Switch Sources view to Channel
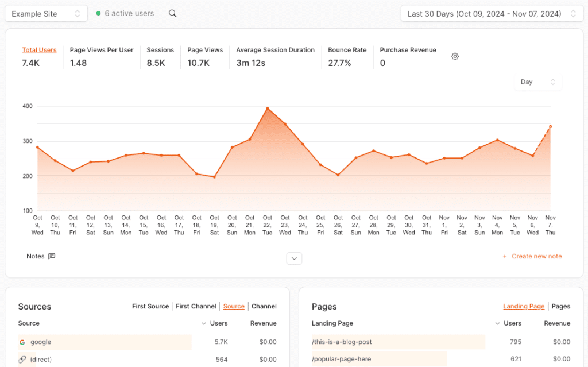The height and width of the screenshot is (367, 588). [x=264, y=306]
